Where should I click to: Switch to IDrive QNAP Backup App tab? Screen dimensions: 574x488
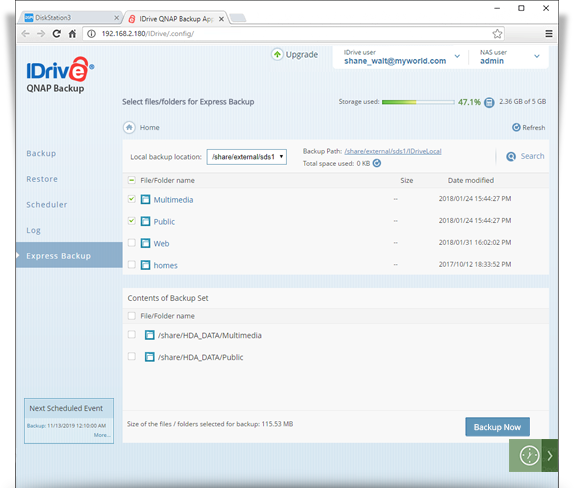176,19
